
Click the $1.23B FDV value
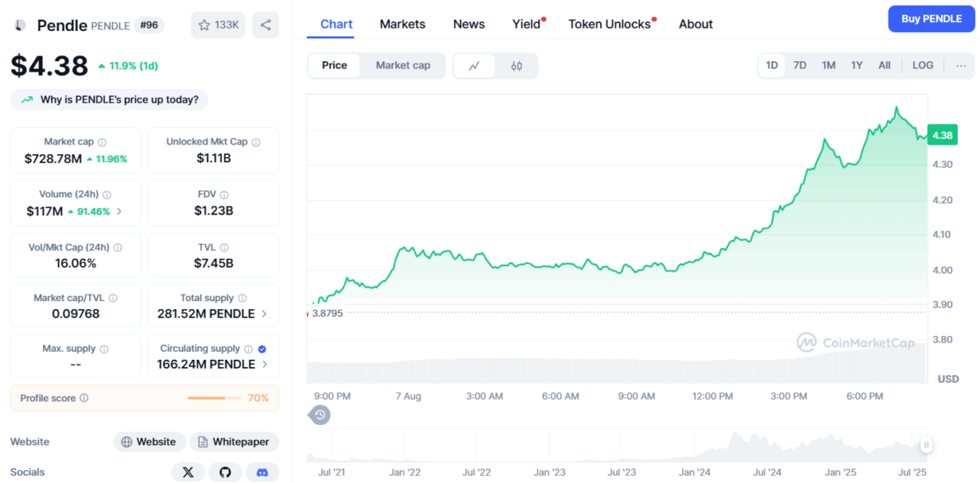(213, 210)
